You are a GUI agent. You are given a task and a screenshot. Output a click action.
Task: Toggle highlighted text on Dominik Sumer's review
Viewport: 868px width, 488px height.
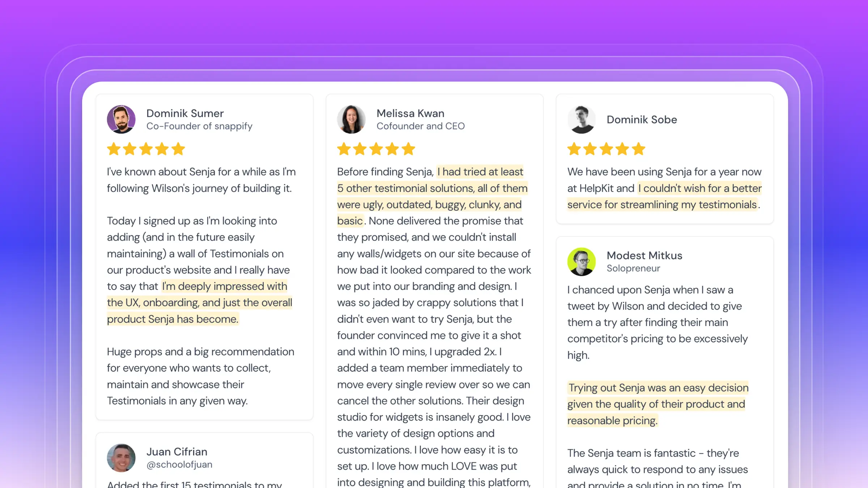point(199,303)
